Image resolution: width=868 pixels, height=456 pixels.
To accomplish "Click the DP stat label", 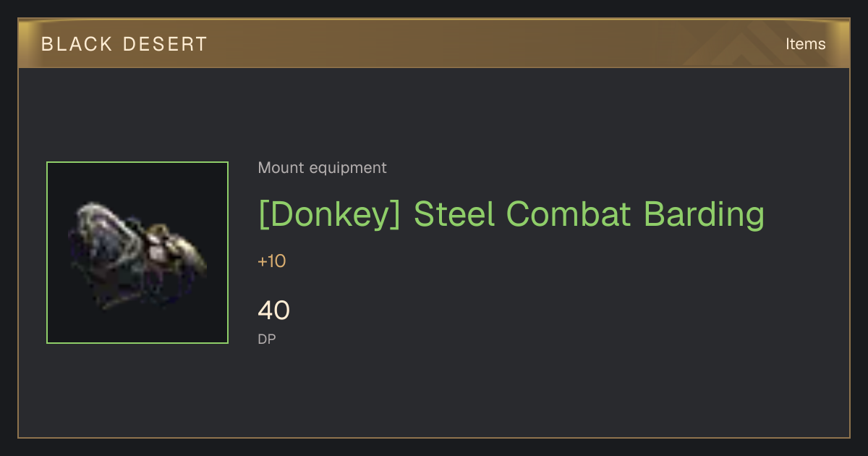I will [267, 339].
